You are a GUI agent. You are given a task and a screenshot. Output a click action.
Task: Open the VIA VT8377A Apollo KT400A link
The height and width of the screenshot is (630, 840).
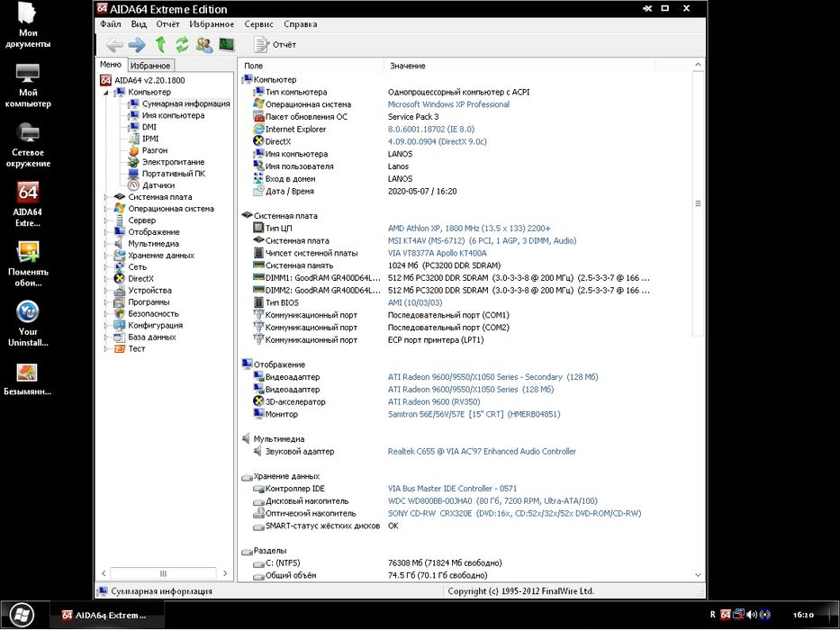438,254
